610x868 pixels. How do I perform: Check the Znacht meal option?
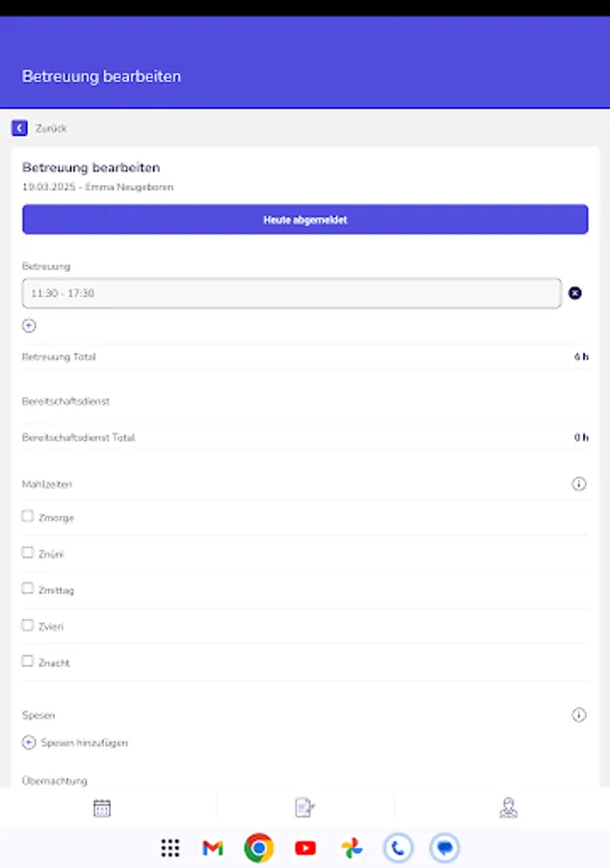tap(27, 662)
